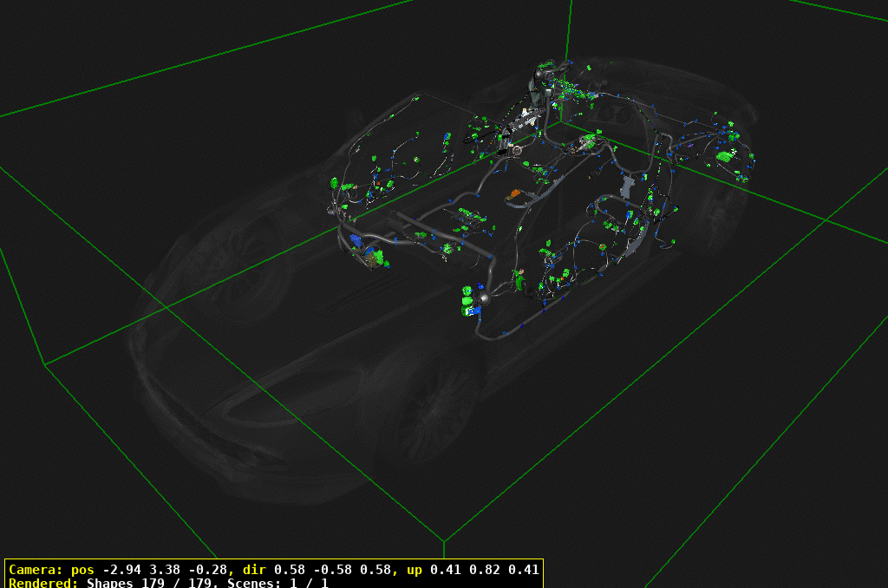Click the red-centered green connector in lower harness
The image size is (888, 588).
[601, 248]
